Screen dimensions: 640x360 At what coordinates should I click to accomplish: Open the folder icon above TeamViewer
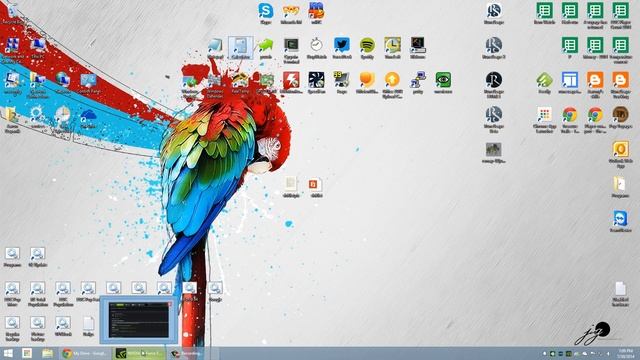(x=620, y=184)
